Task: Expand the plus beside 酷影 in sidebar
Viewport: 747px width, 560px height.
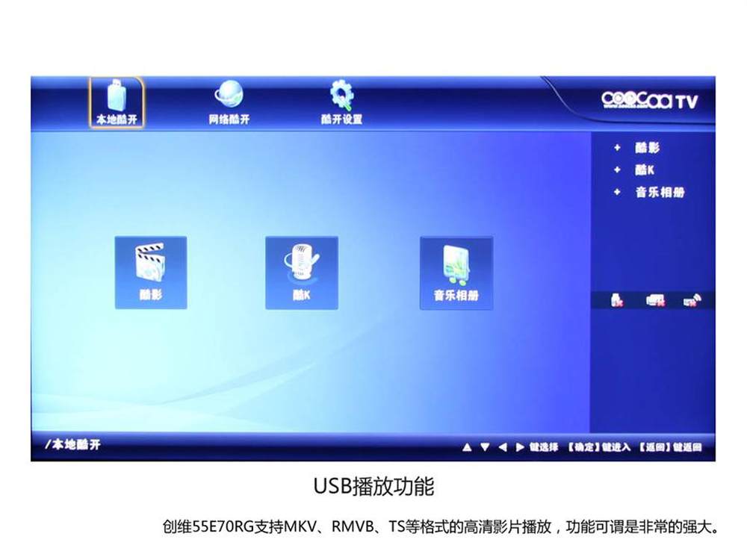Action: tap(617, 149)
